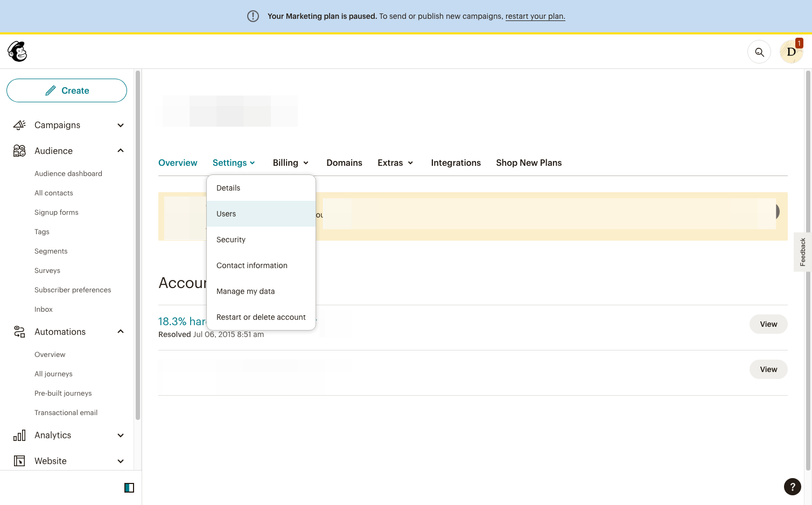Screen dimensions: 812x505
Task: Click the Automations journey icon
Action: pos(19,332)
